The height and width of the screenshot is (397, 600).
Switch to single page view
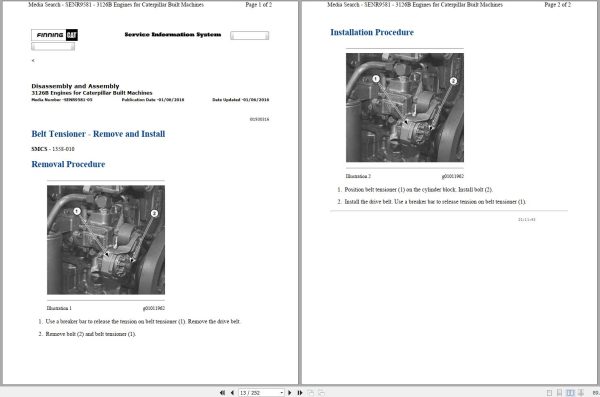click(549, 392)
